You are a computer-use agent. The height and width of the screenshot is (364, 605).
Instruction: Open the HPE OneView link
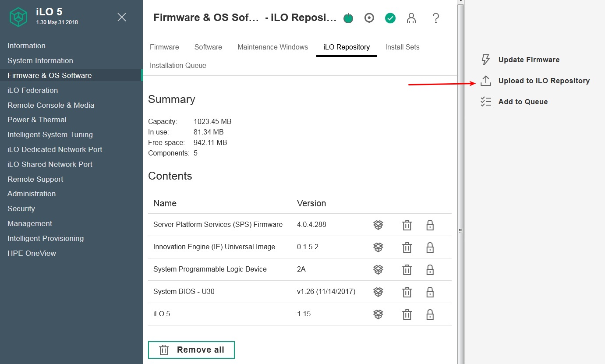(x=32, y=253)
